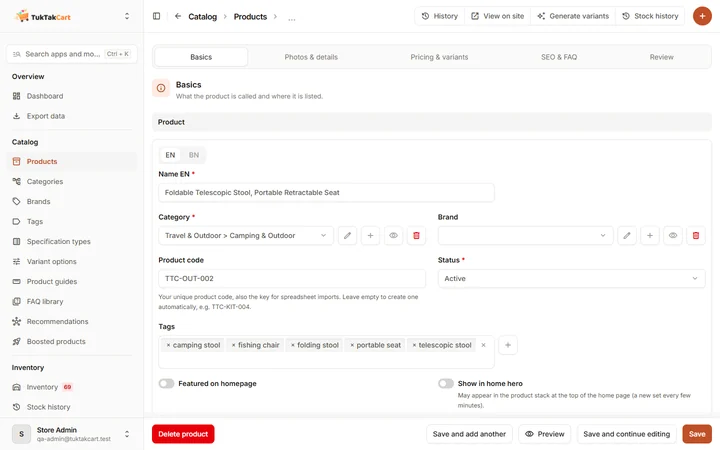The height and width of the screenshot is (450, 720).
Task: Open Boosted products in the sidebar
Action: click(x=72, y=342)
